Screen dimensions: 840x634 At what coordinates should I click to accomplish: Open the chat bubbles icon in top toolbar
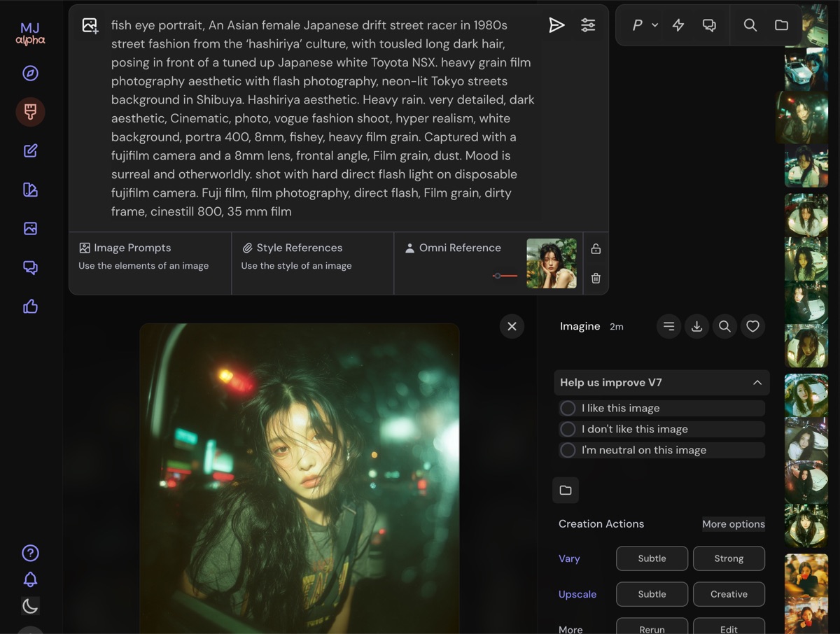tap(709, 25)
